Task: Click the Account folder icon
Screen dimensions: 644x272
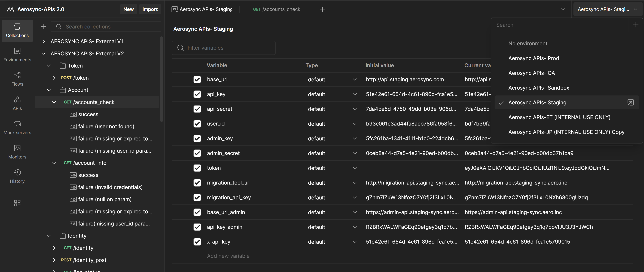Action: pyautogui.click(x=63, y=90)
